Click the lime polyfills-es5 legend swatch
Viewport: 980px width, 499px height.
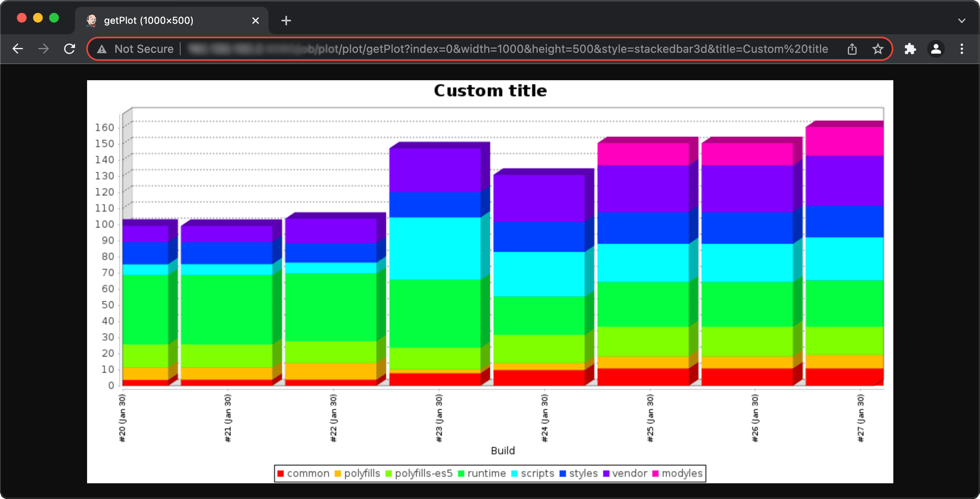point(389,474)
